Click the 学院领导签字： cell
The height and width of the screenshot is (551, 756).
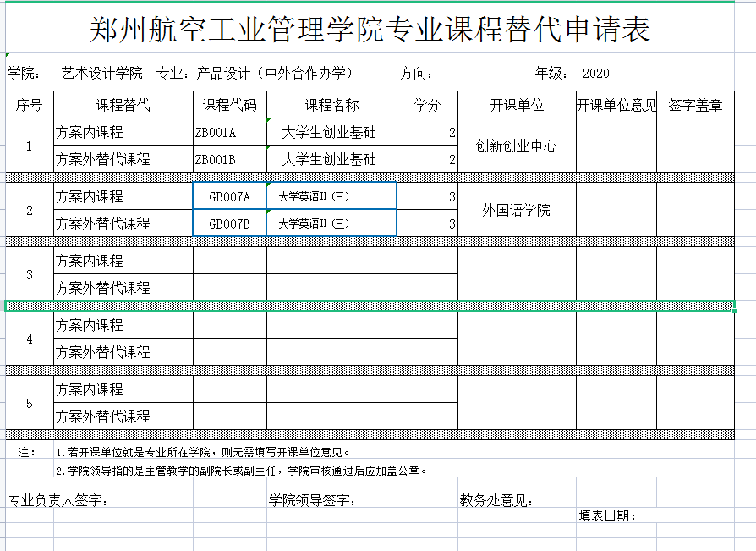312,500
